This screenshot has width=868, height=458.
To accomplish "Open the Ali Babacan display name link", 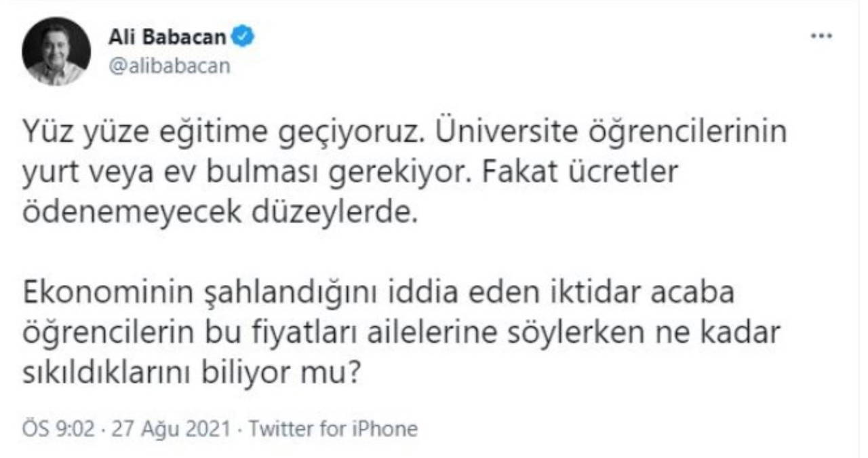I will [x=167, y=37].
